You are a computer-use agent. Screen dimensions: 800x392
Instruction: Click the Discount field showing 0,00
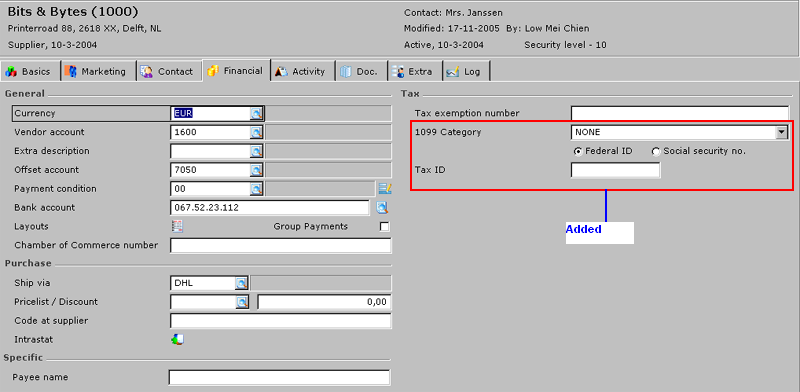pyautogui.click(x=324, y=302)
